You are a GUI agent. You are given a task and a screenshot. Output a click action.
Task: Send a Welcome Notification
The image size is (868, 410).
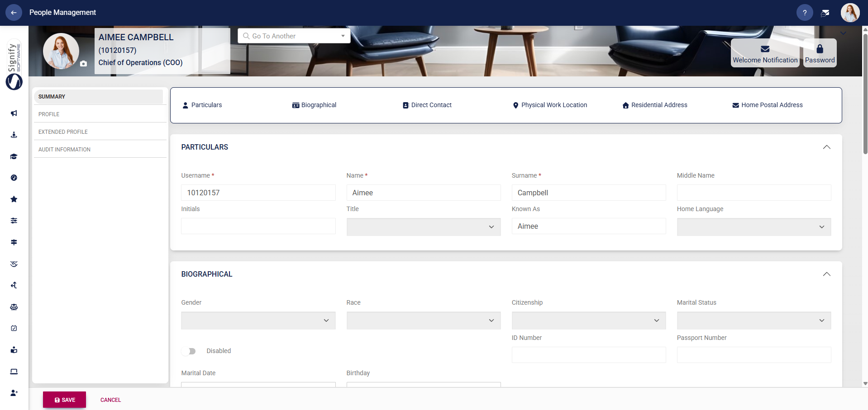(x=764, y=53)
